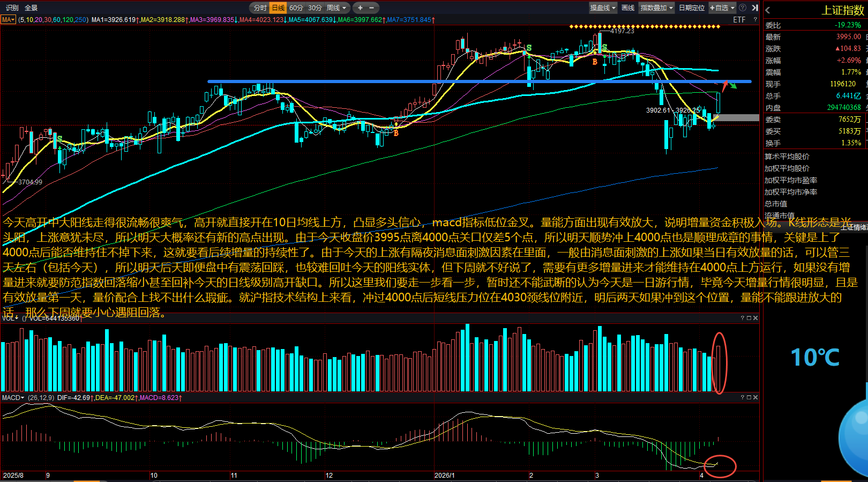Click the help question mark beside 自选
Screen dimensions: 868x482
point(743,8)
